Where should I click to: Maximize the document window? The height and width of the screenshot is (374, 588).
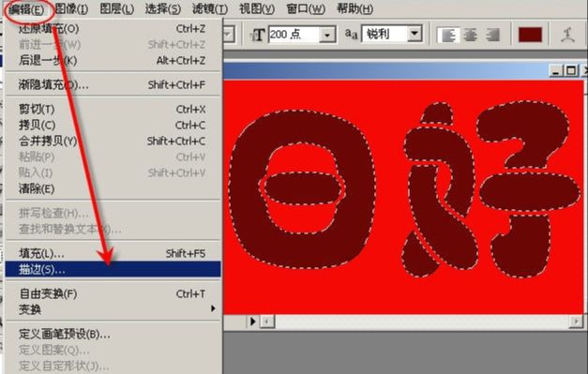[571, 70]
